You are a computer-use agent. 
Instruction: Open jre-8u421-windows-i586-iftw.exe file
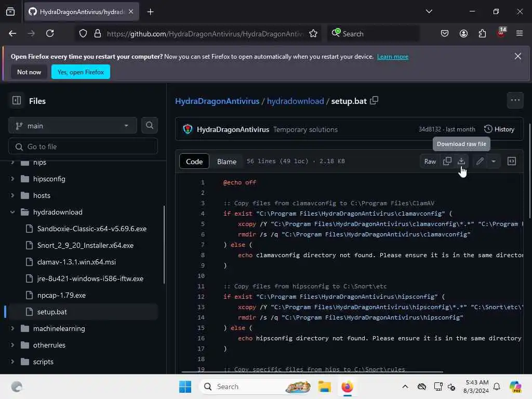coord(90,278)
